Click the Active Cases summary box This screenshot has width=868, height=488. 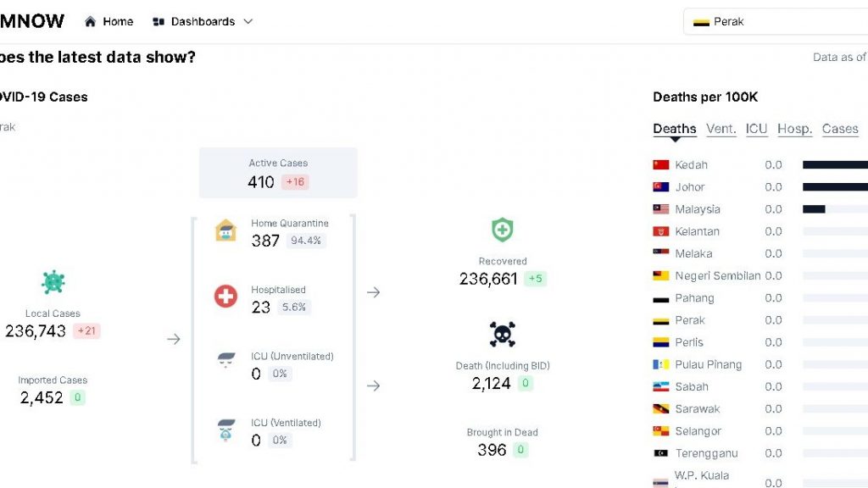[x=278, y=173]
